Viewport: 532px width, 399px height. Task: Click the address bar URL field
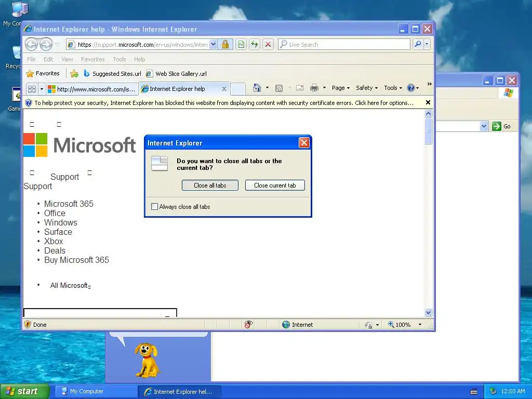tap(142, 45)
